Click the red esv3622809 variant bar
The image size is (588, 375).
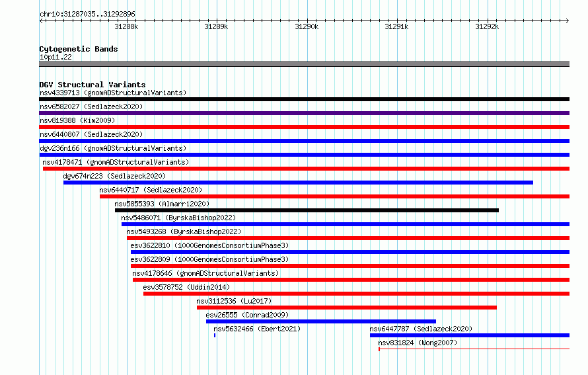coord(350,266)
